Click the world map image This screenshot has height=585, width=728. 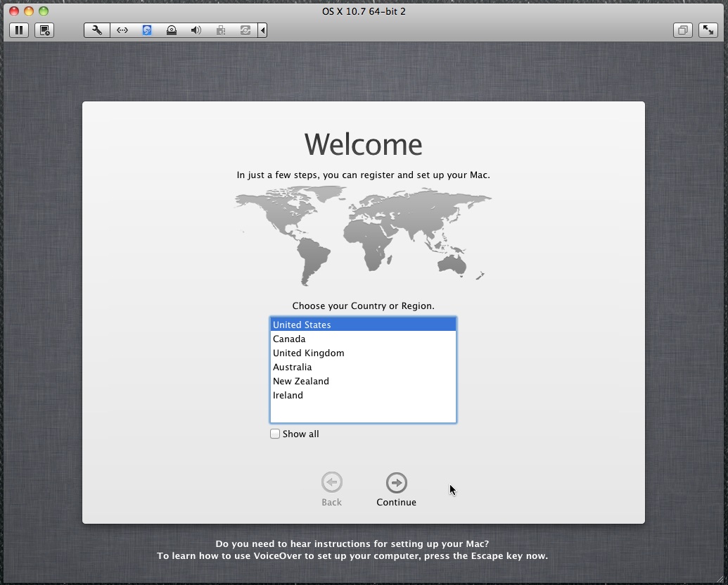(363, 236)
